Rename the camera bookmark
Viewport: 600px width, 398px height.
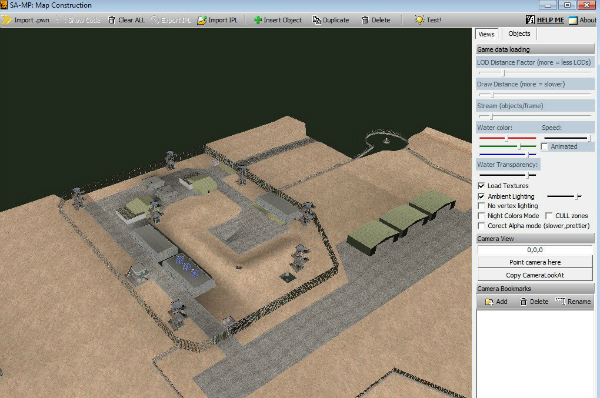[573, 302]
